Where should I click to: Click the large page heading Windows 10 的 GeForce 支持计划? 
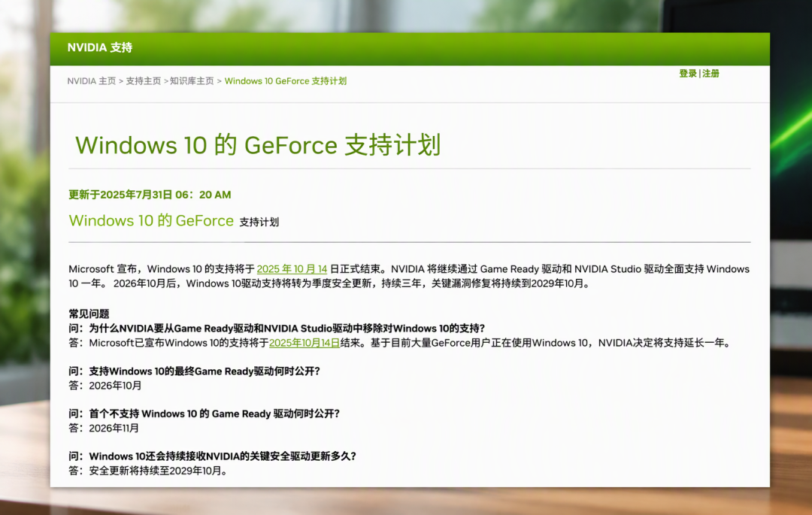pos(258,145)
